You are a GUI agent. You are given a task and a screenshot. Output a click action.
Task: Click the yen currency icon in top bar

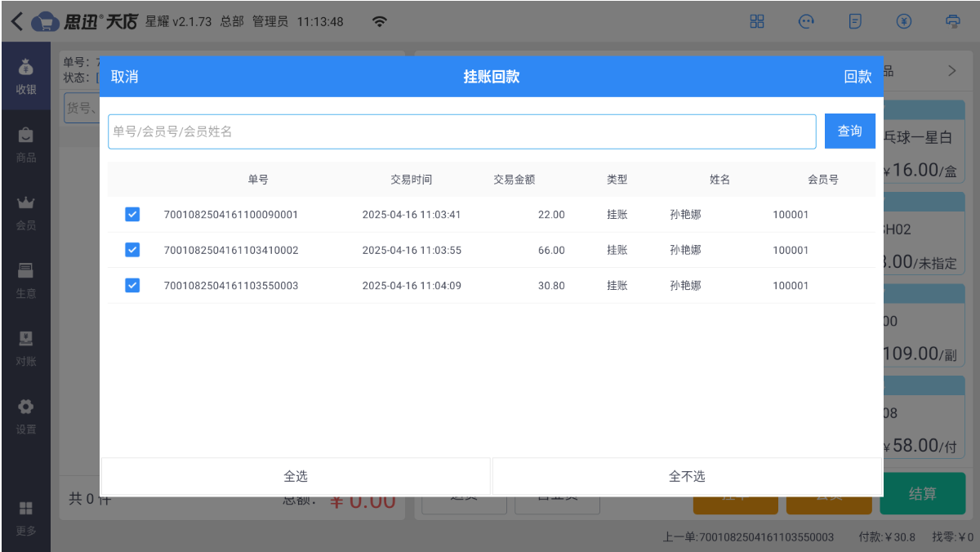click(904, 22)
